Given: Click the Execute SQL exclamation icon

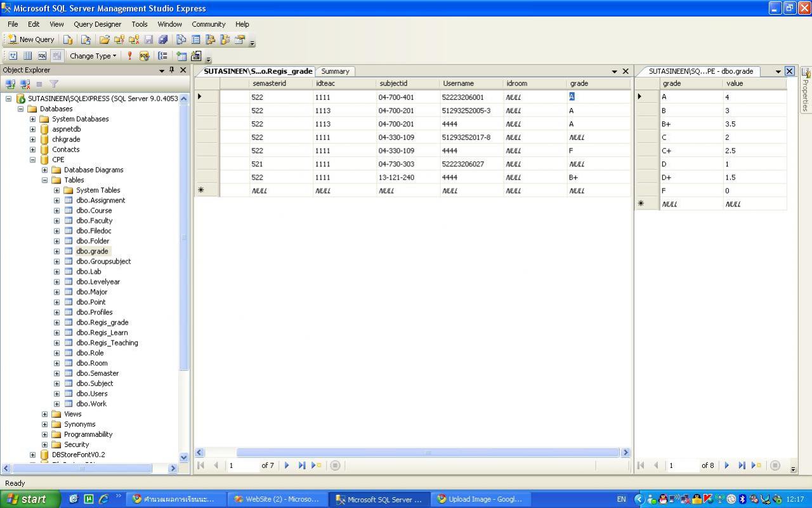Looking at the screenshot, I should 129,56.
